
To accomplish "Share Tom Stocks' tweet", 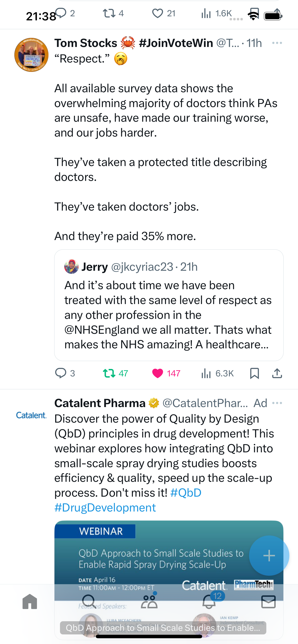I will pos(277,373).
